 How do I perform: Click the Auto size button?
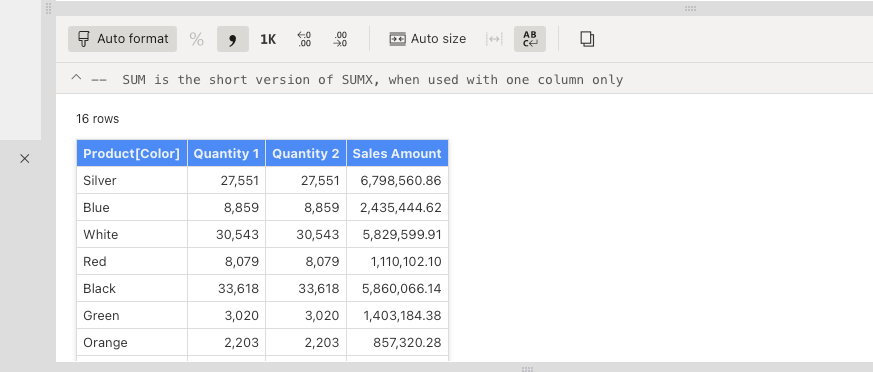428,39
